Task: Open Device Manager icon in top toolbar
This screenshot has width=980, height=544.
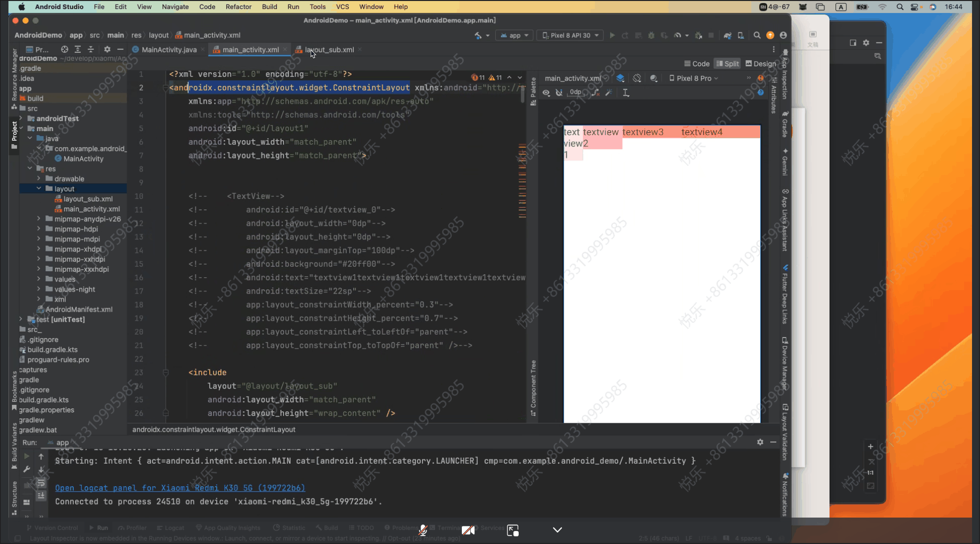Action: [x=741, y=35]
